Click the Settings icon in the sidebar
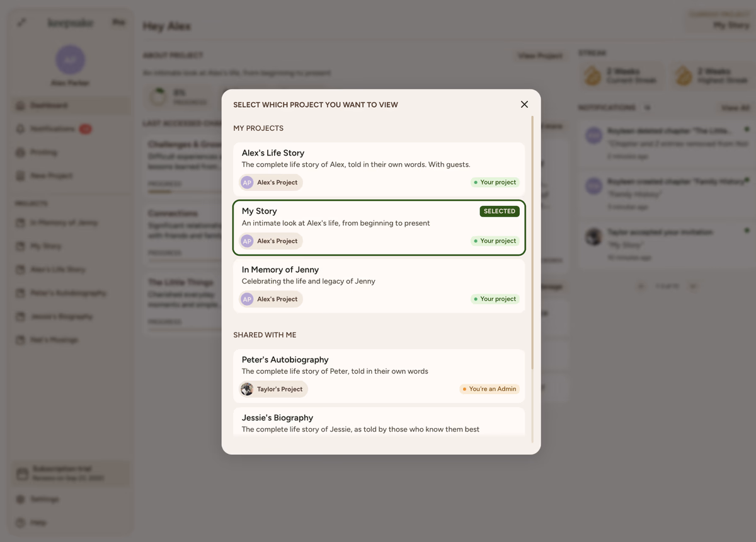 coord(21,499)
